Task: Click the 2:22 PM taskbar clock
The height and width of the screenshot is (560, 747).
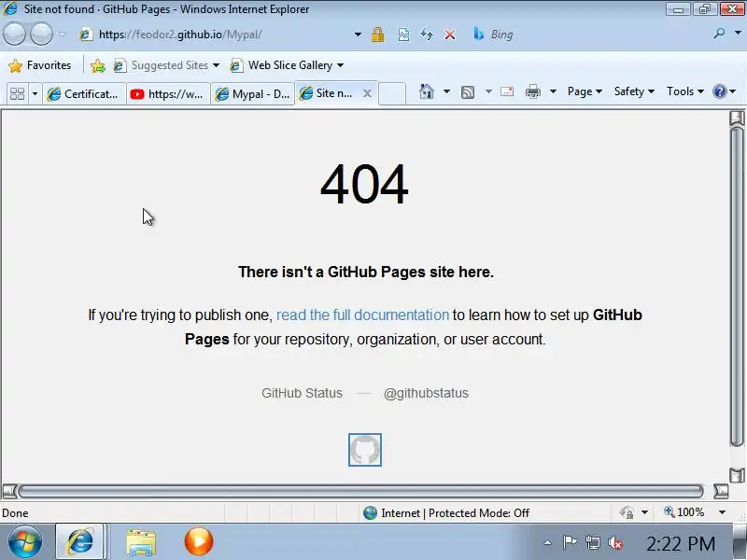Action: pyautogui.click(x=681, y=543)
